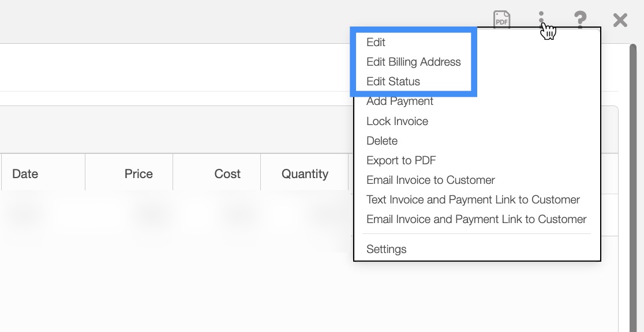The width and height of the screenshot is (644, 332).
Task: Choose Lock Invoice from the menu
Action: (397, 121)
